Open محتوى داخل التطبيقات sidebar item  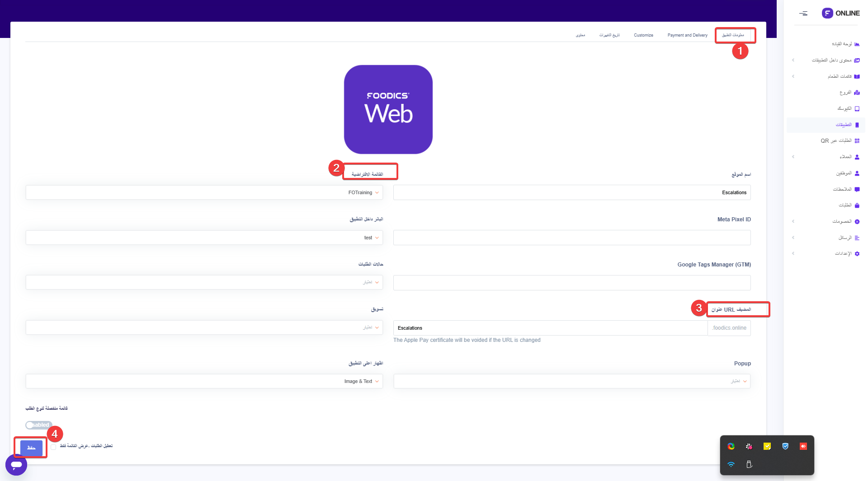tap(835, 60)
